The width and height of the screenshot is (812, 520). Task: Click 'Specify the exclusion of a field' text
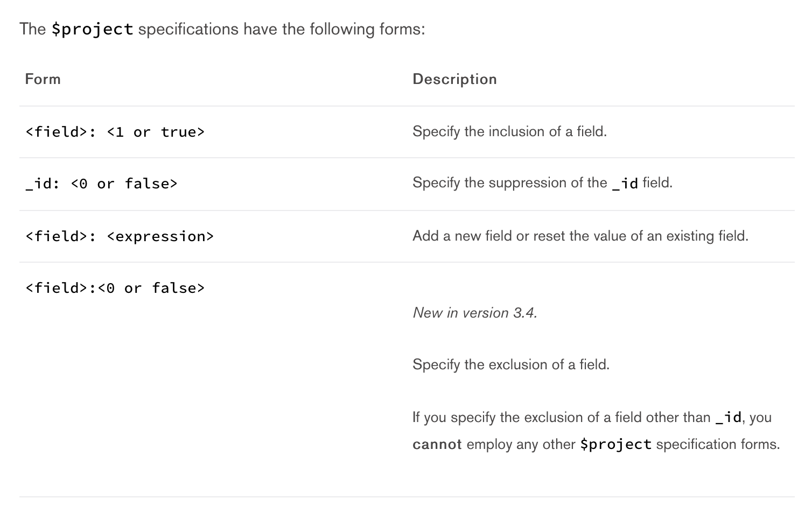(x=511, y=364)
